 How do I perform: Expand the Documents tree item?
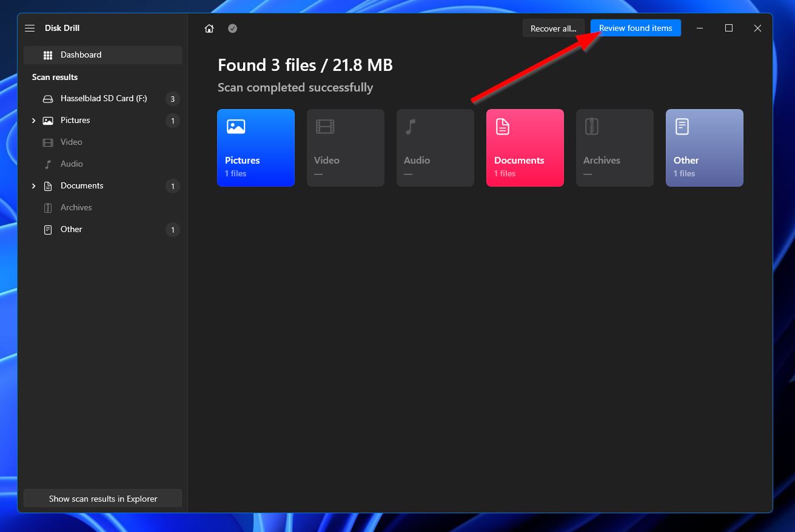(x=33, y=186)
